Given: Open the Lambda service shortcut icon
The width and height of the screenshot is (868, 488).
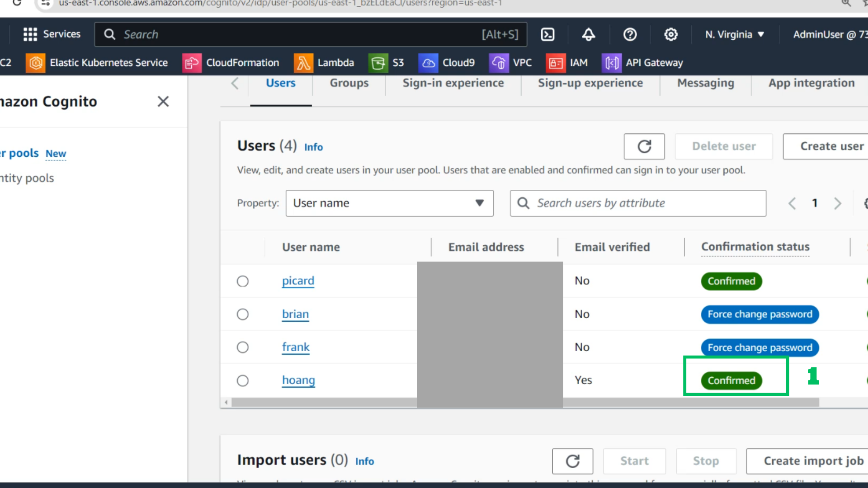Looking at the screenshot, I should 303,63.
